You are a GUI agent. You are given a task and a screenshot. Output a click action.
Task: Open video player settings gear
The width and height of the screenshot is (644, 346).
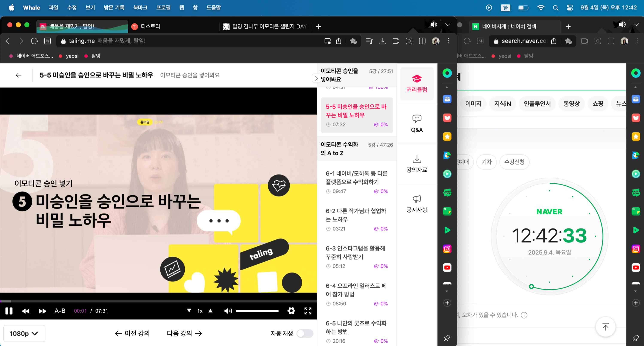(x=291, y=311)
